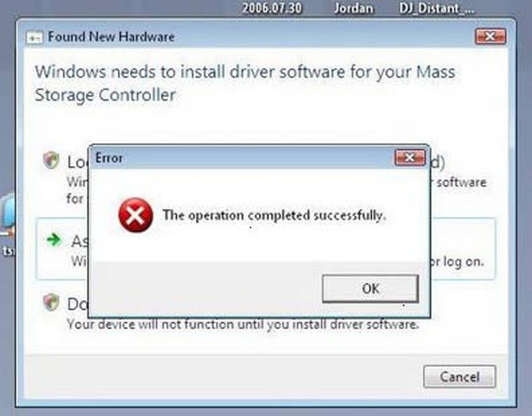Click the Found New Hardware title text
This screenshot has height=416, width=532.
(111, 37)
